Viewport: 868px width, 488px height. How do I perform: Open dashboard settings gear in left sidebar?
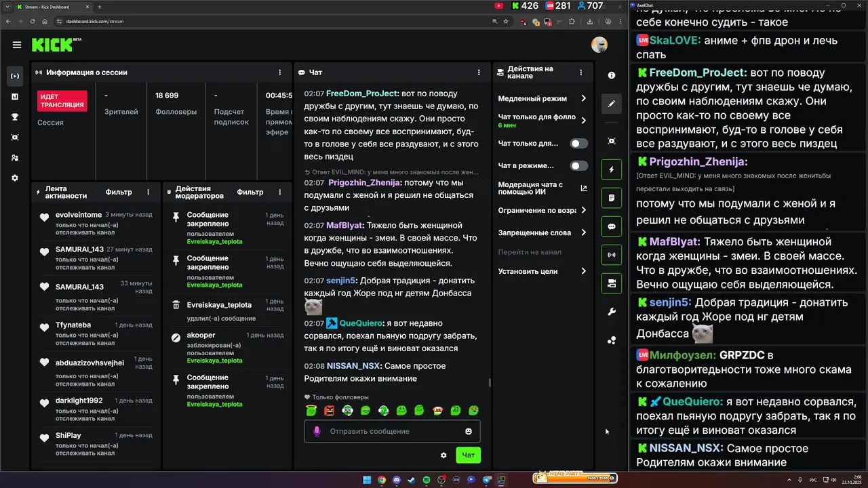[15, 178]
